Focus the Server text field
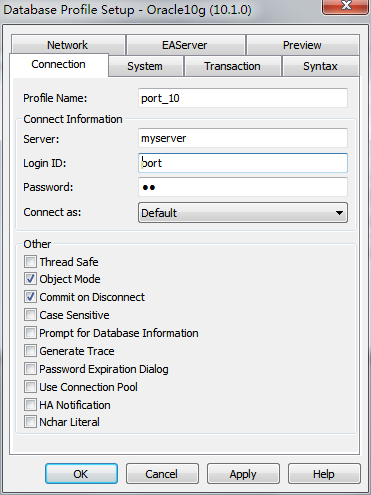The width and height of the screenshot is (371, 495). 243,138
